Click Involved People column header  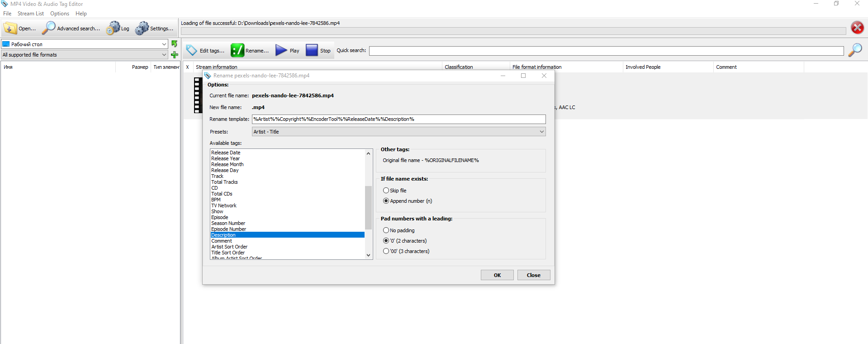pyautogui.click(x=668, y=67)
